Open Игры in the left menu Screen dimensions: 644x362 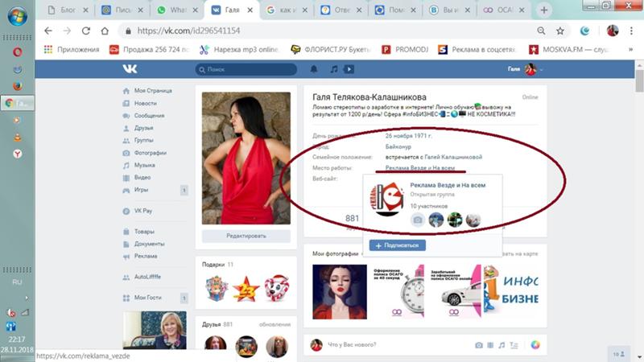(x=142, y=190)
